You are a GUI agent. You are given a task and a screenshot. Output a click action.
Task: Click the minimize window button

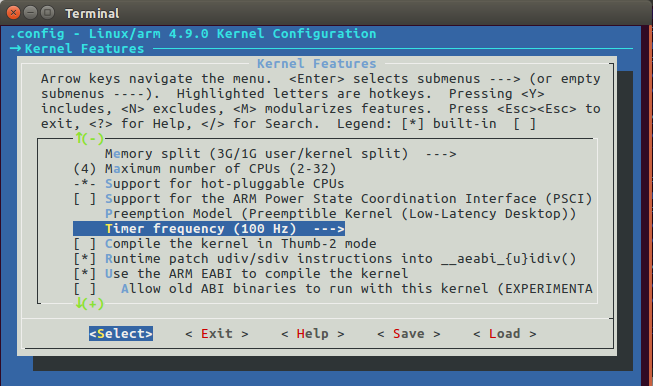30,13
